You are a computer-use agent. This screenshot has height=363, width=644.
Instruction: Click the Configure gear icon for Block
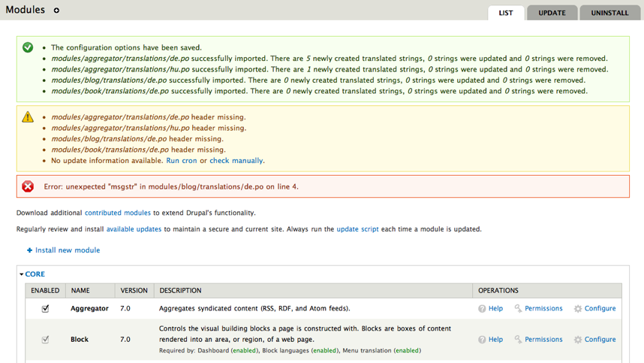click(577, 340)
